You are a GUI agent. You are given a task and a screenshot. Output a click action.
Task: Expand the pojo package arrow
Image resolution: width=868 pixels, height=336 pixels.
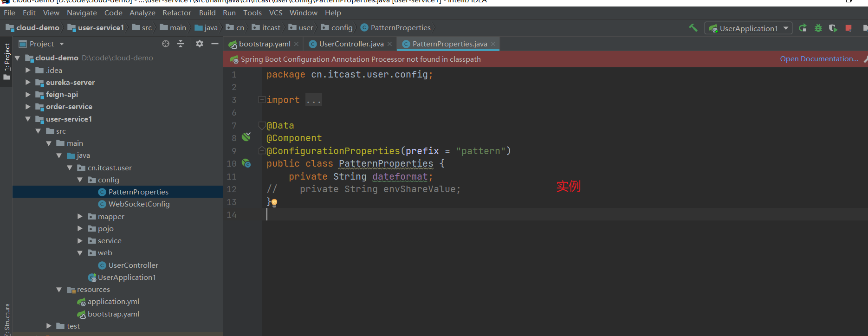pyautogui.click(x=80, y=228)
